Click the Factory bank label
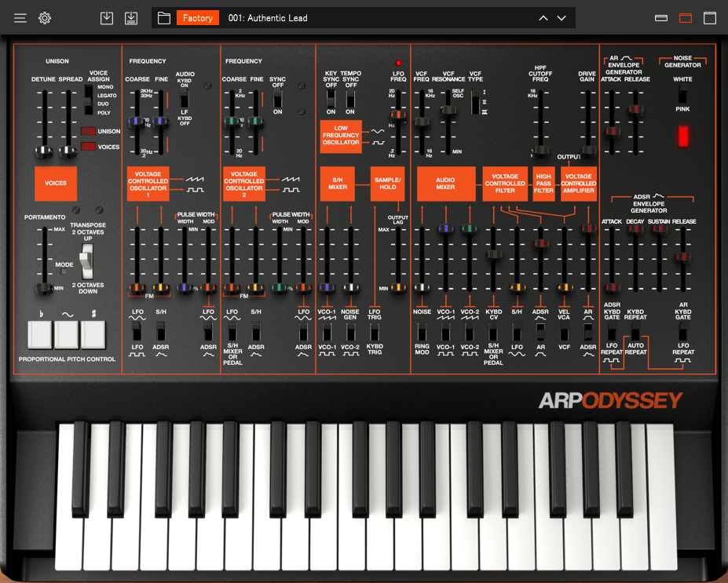The image size is (728, 583). point(197,17)
